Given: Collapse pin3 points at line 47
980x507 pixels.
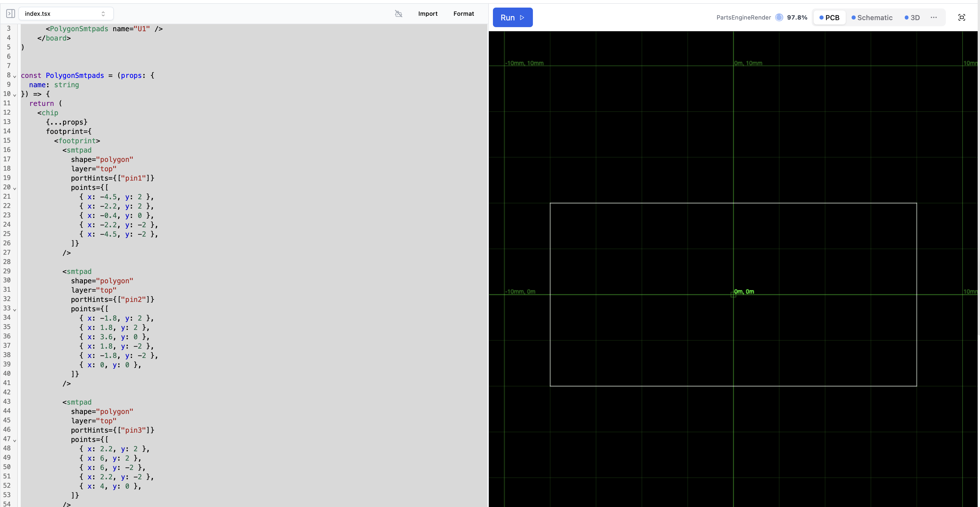Looking at the screenshot, I should [x=15, y=440].
